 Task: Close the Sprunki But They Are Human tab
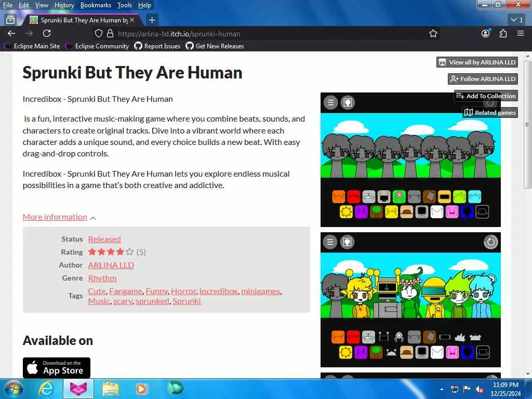[x=132, y=20]
